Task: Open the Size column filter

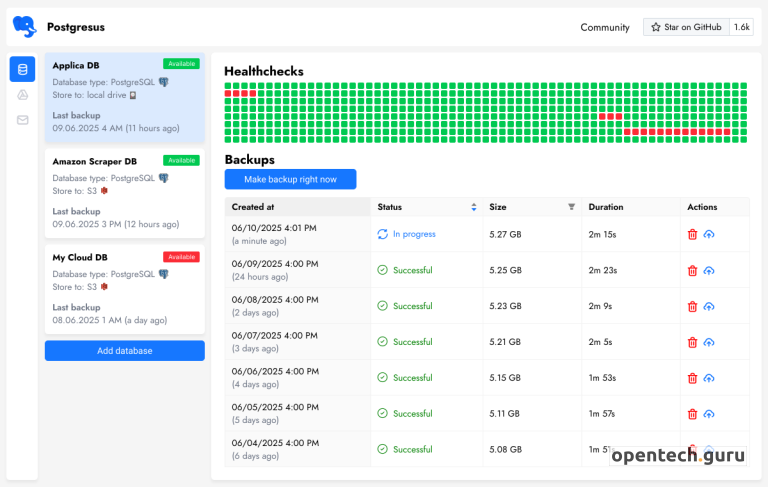Action: tap(571, 207)
